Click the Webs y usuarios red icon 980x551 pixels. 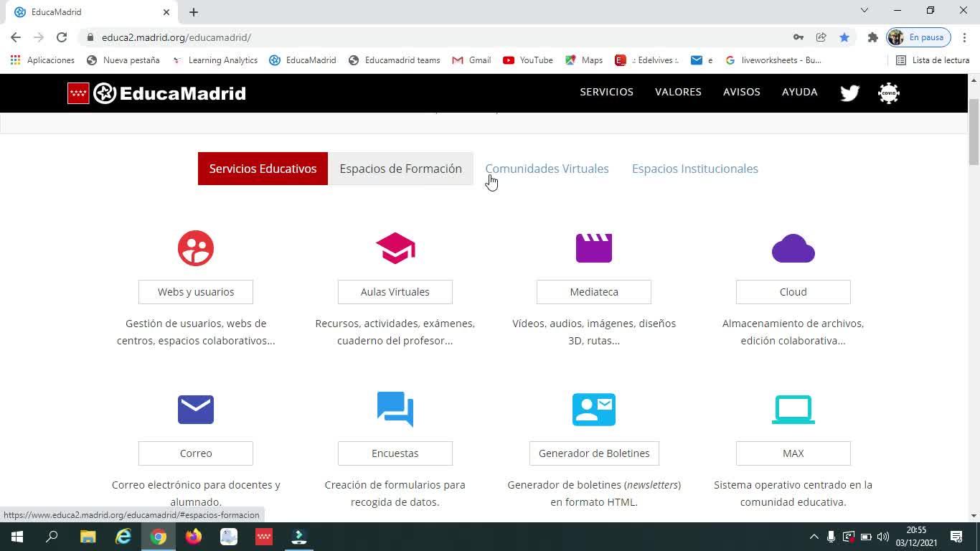click(196, 248)
